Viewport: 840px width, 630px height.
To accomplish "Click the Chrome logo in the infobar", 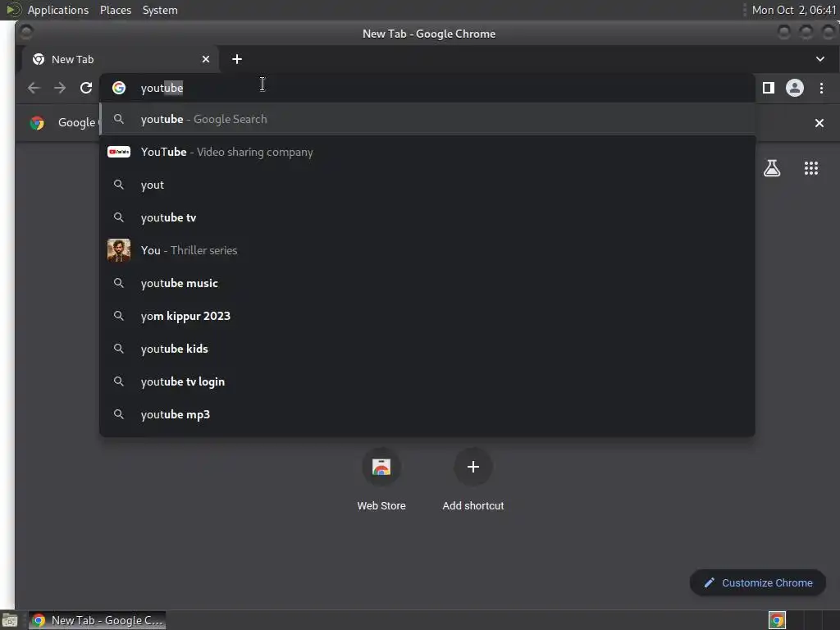I will point(37,123).
